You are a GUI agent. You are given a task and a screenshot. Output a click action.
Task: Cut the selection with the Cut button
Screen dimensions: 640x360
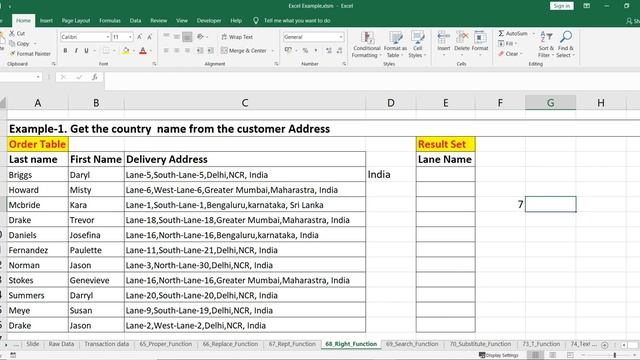(17, 33)
